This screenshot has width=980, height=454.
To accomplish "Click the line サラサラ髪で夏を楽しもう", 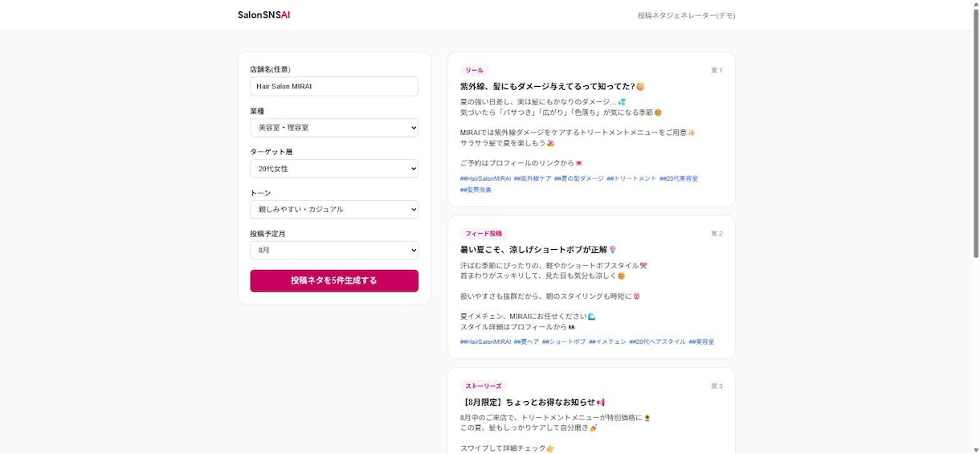I will click(507, 143).
